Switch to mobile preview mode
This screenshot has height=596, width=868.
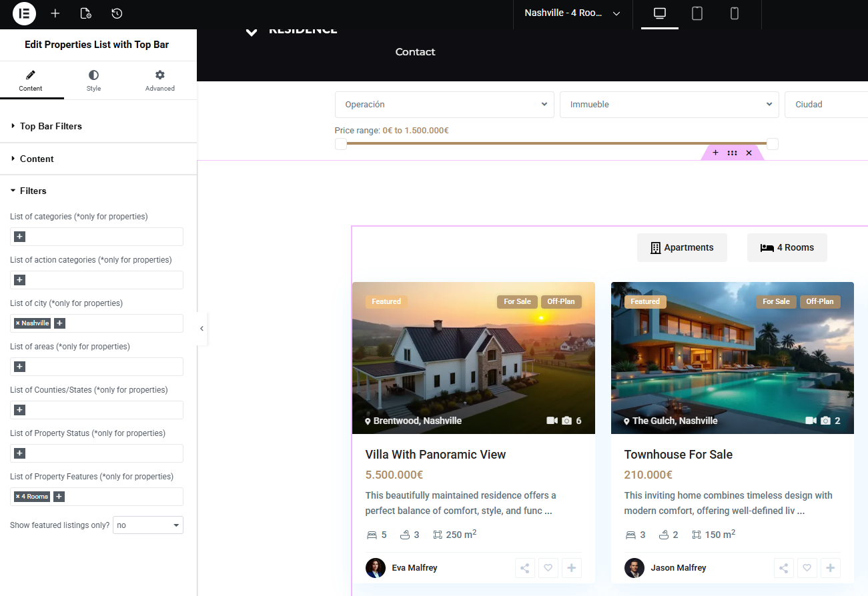tap(734, 13)
